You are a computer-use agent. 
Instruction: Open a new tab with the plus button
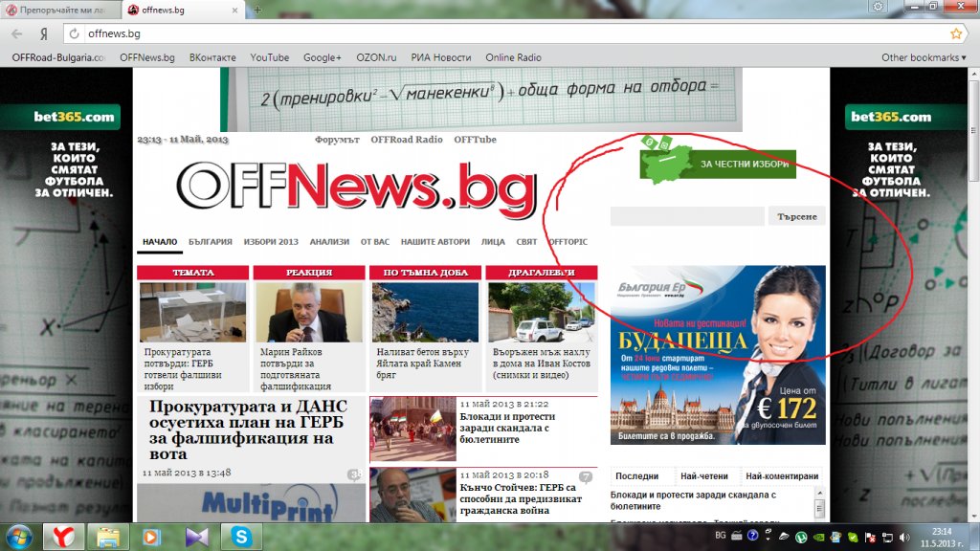[x=257, y=10]
